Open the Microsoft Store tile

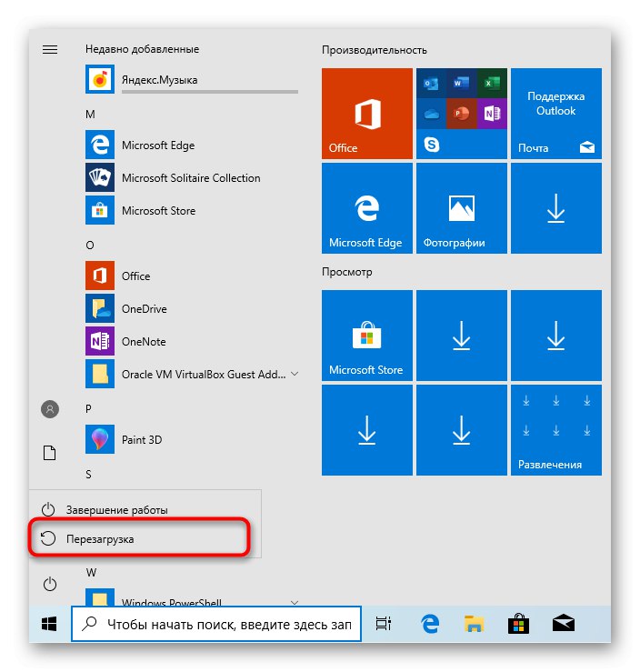pos(366,336)
